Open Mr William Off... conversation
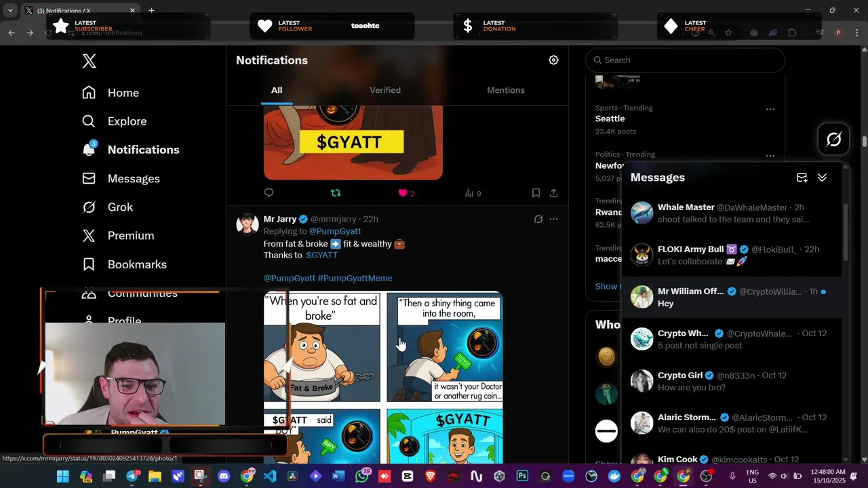This screenshot has height=488, width=868. [731, 297]
